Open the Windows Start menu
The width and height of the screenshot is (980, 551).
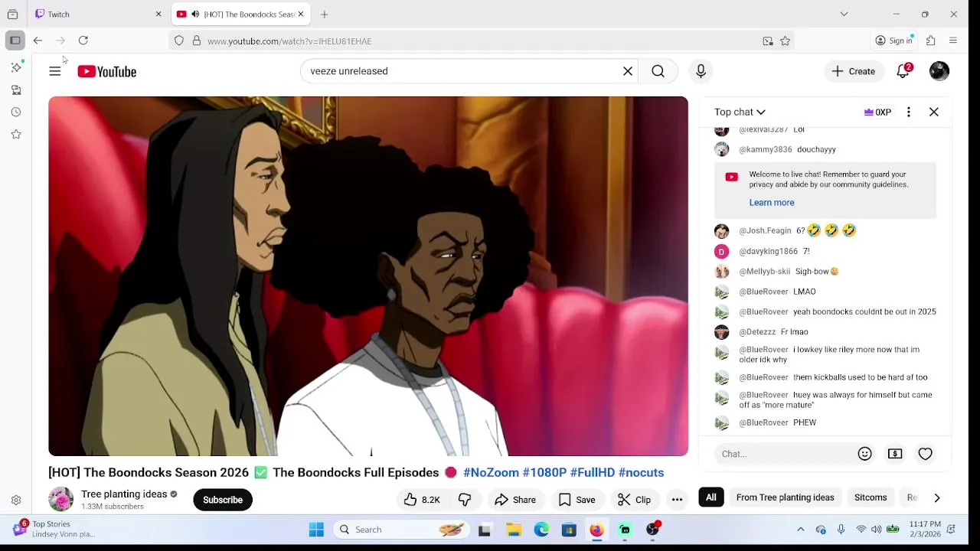coord(316,530)
